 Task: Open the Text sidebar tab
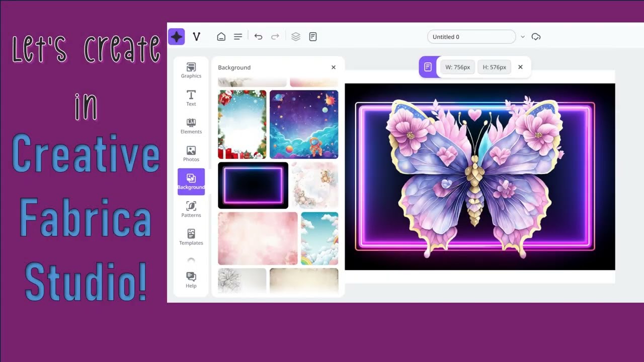[x=191, y=98]
